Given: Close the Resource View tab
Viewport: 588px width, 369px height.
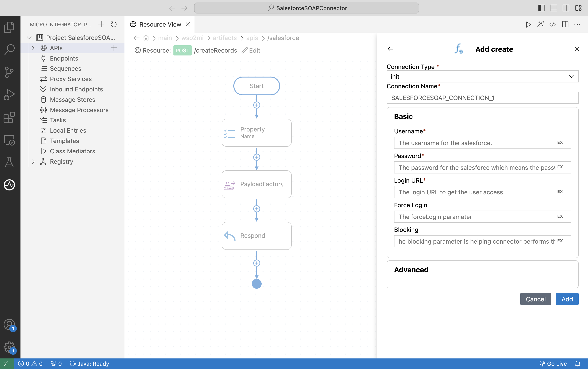Looking at the screenshot, I should point(188,24).
